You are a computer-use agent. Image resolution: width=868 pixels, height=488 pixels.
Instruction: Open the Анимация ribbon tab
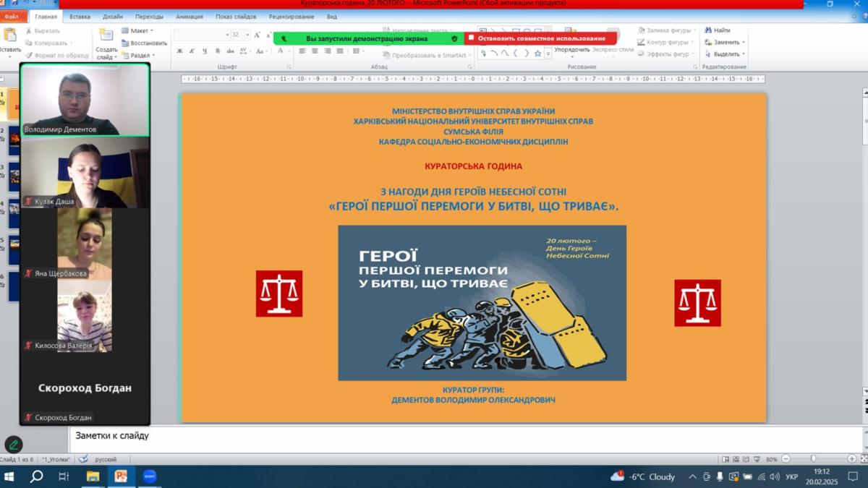(x=189, y=16)
